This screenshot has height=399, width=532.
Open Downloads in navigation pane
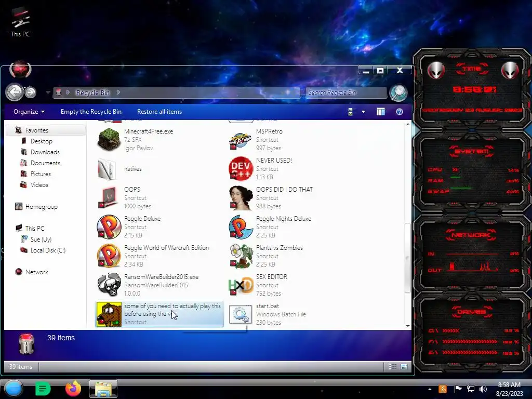click(x=45, y=152)
